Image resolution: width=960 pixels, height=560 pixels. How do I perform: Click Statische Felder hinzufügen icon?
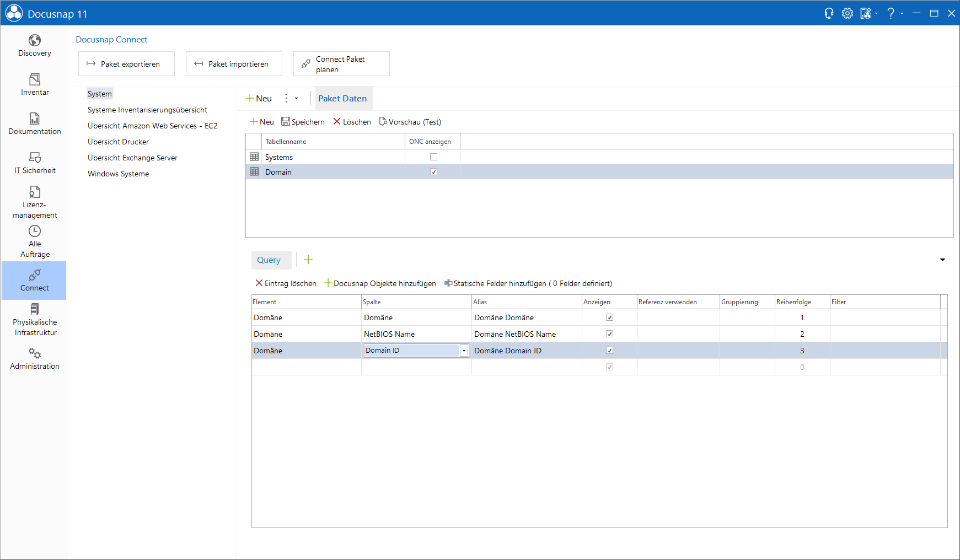(448, 283)
